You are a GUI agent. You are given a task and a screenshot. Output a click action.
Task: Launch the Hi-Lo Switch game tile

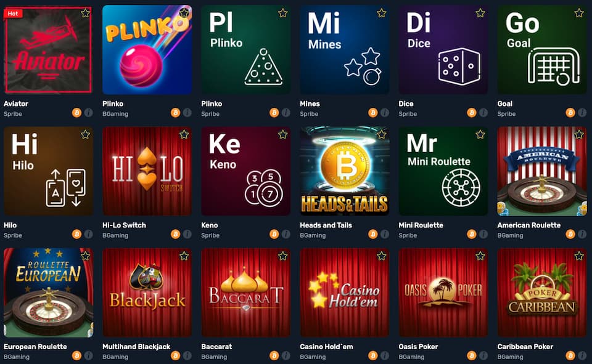pyautogui.click(x=147, y=171)
